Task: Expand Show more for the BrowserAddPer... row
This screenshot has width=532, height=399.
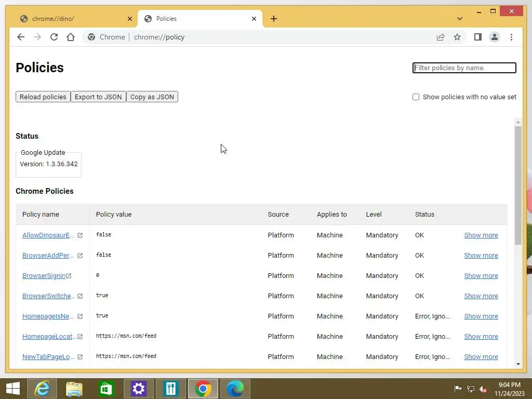Action: click(481, 256)
